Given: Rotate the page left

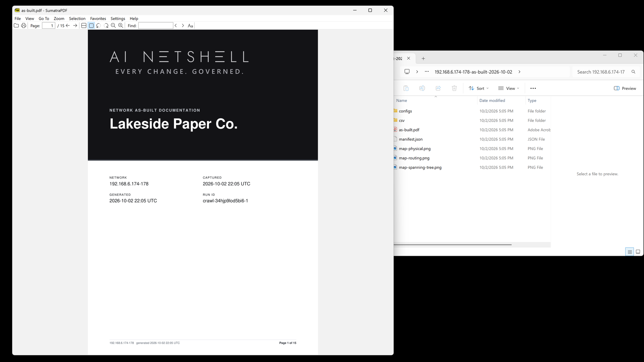Looking at the screenshot, I should click(x=99, y=25).
